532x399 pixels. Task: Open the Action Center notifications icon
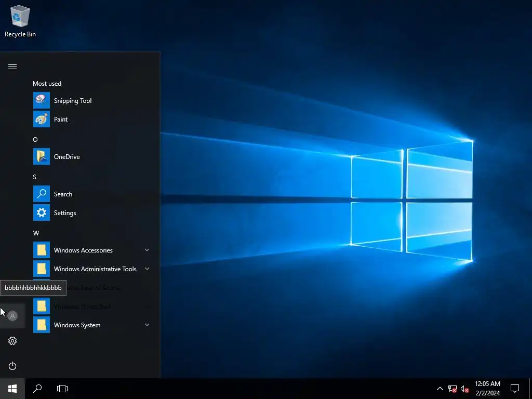coord(515,389)
